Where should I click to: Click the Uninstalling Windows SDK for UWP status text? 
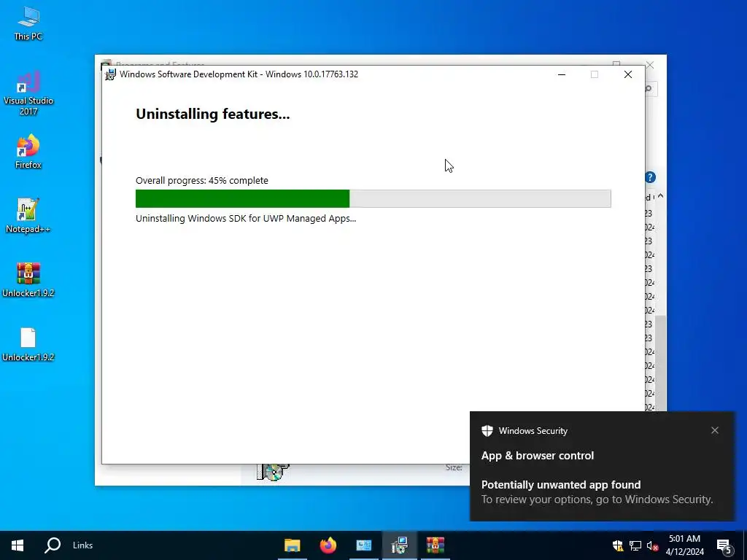pyautogui.click(x=246, y=219)
